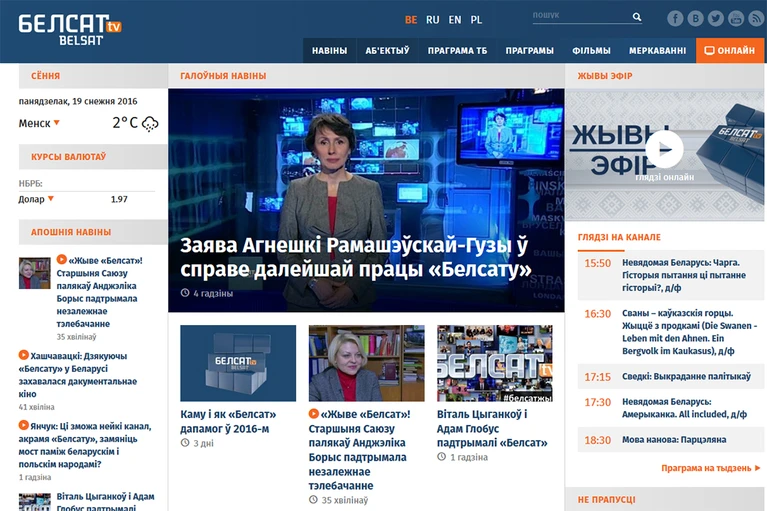Viewport: 767px width, 511px height.
Task: Expand the Долар currency dropdown
Action: coord(36,199)
